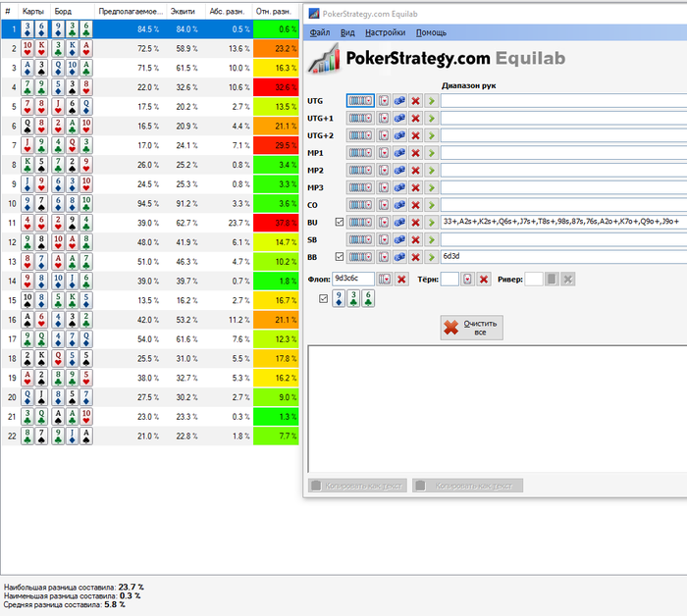
Task: Toggle the board cards checkbox below flop
Action: pos(323,298)
